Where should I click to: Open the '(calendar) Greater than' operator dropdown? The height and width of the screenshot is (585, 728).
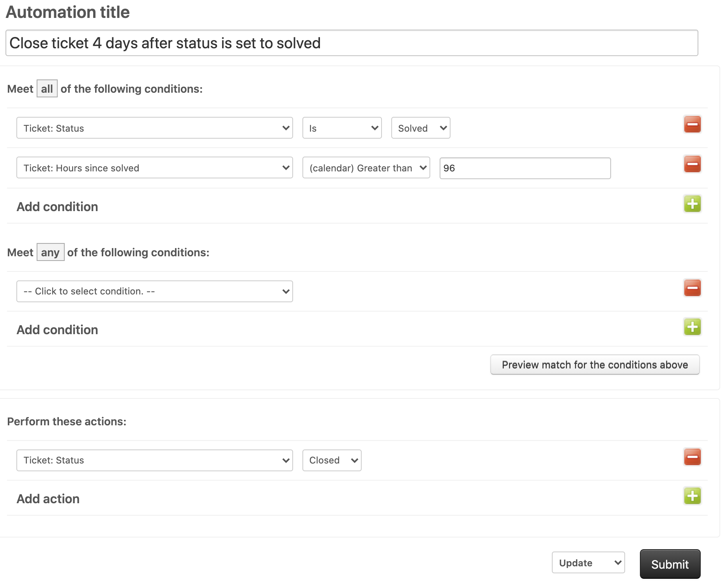pos(366,167)
